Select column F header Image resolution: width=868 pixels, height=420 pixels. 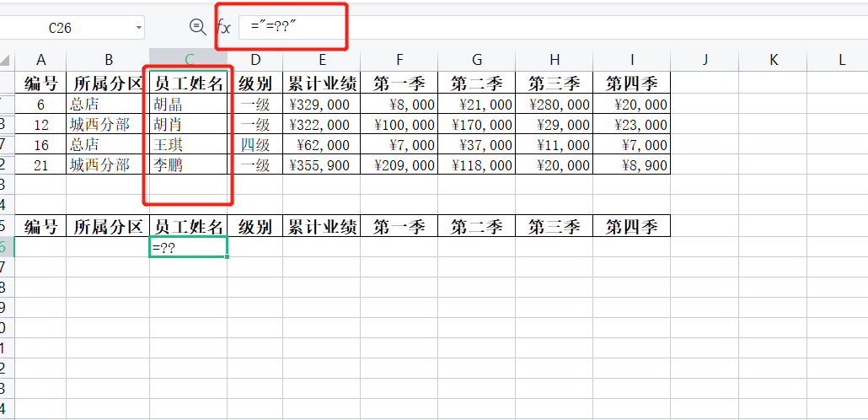pyautogui.click(x=399, y=60)
